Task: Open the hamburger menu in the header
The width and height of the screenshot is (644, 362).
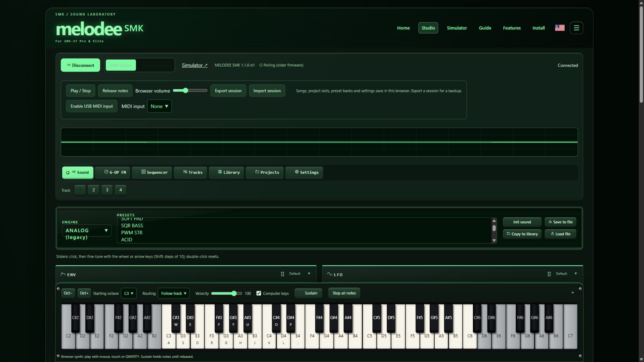Action: click(576, 28)
